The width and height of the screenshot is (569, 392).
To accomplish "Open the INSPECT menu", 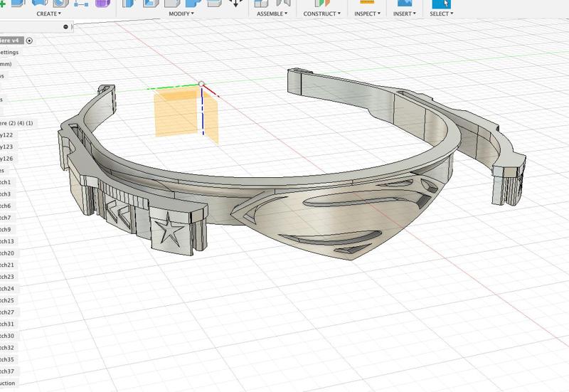I will pos(367,14).
